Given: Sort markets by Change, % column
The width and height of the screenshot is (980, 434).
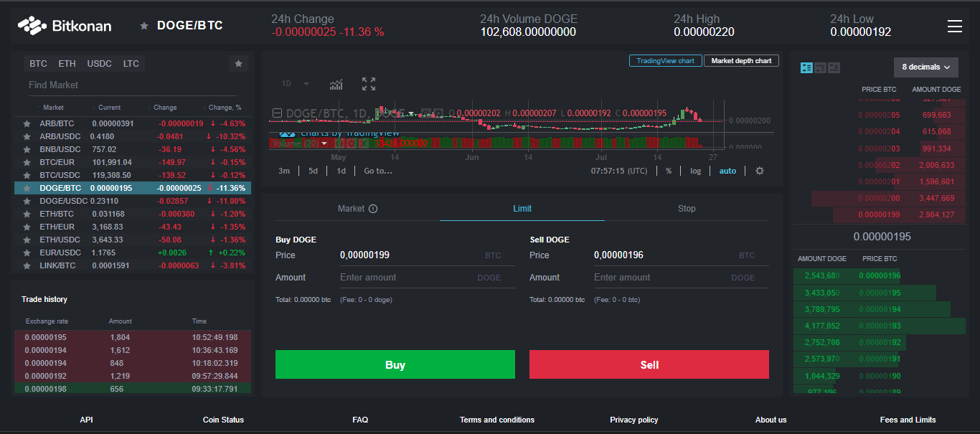Looking at the screenshot, I should pyautogui.click(x=225, y=108).
